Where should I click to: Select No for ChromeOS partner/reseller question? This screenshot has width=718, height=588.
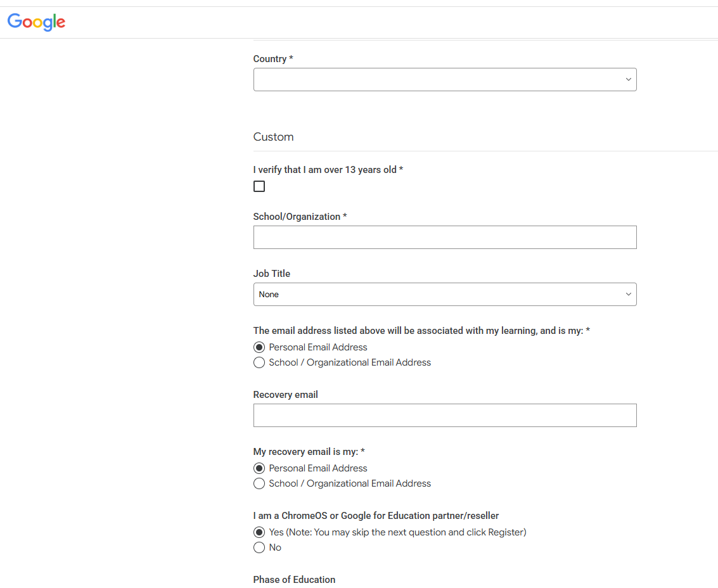(259, 547)
